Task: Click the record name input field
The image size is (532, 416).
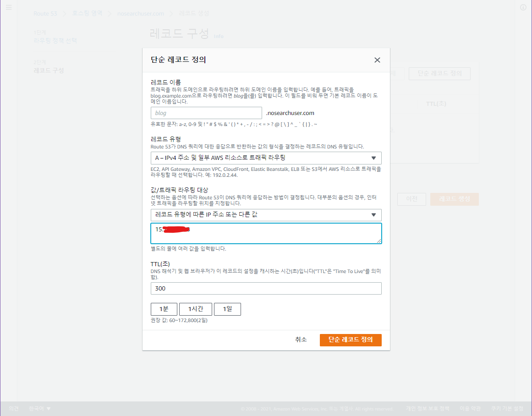Action: point(206,113)
